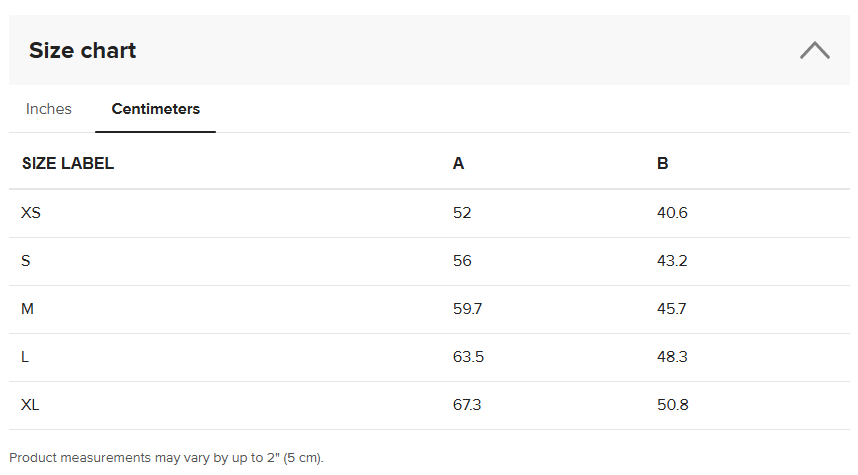
Task: Select the XS size label cell
Action: pos(31,213)
